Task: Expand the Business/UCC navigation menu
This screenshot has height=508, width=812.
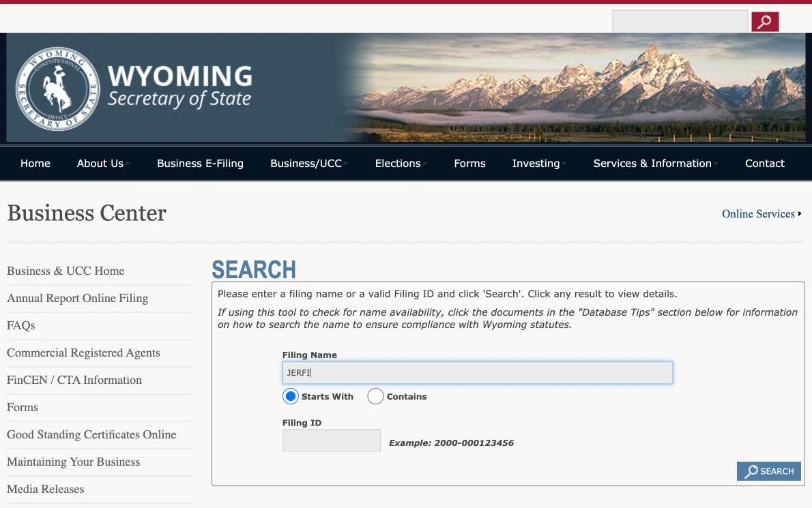Action: point(308,164)
